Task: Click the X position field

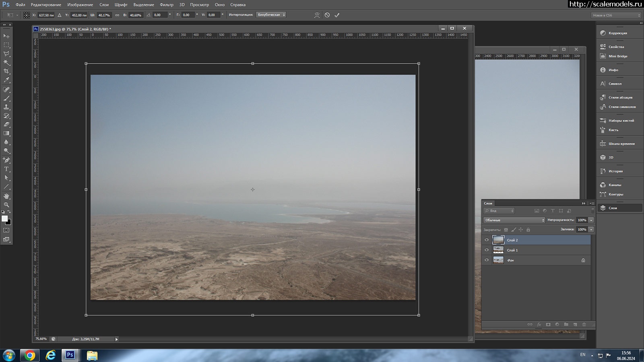Action: point(46,15)
